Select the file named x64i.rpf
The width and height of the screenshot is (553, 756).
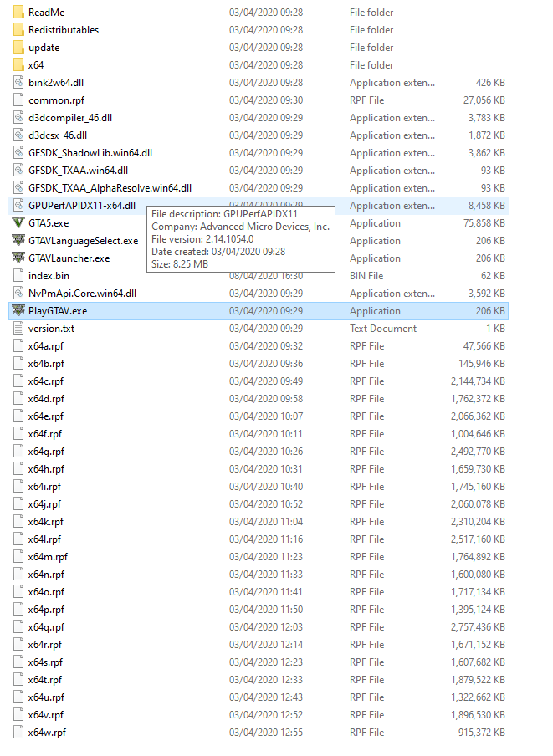44,487
